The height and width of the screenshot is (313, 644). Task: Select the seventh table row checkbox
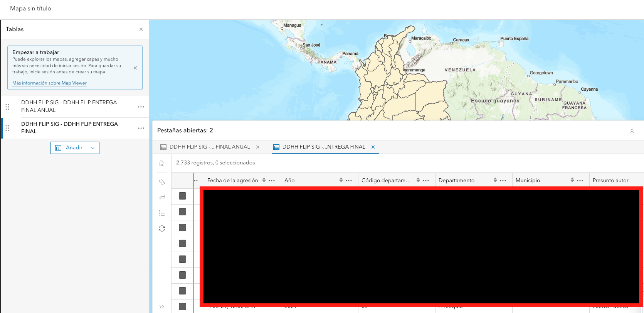click(183, 291)
